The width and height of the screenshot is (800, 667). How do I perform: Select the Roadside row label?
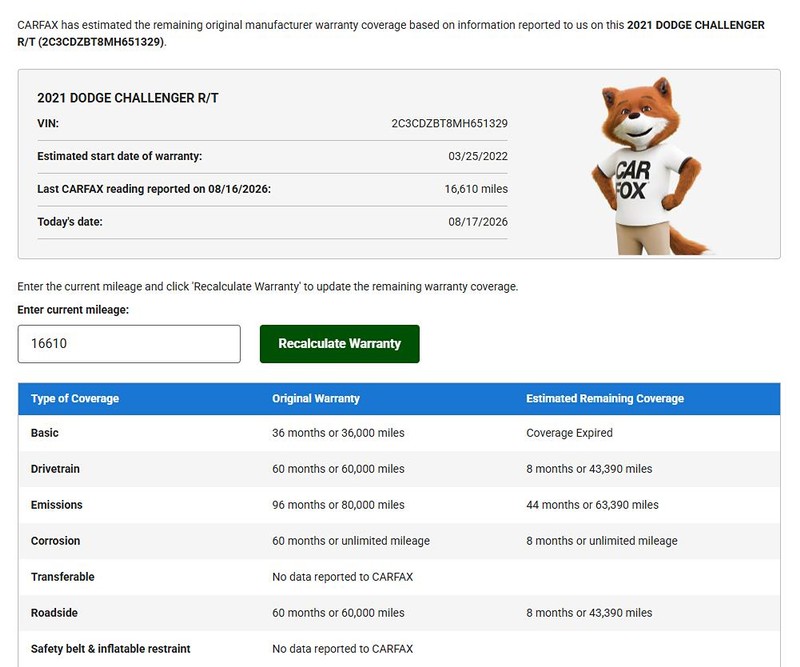tap(54, 612)
